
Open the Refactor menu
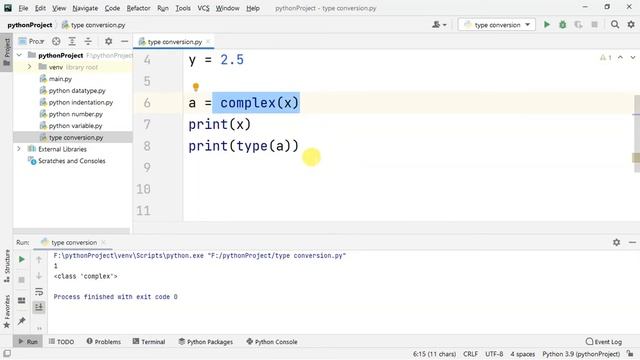[x=138, y=8]
